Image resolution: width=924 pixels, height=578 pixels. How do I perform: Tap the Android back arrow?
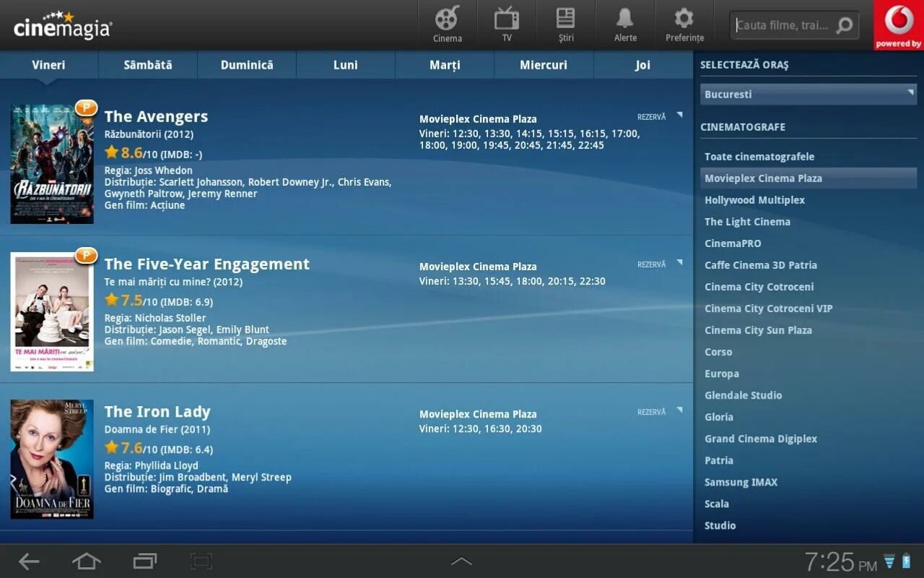tap(29, 561)
